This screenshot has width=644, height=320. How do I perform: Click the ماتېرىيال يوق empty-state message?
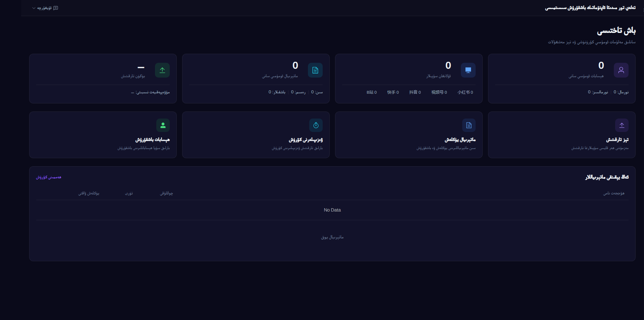tap(332, 237)
